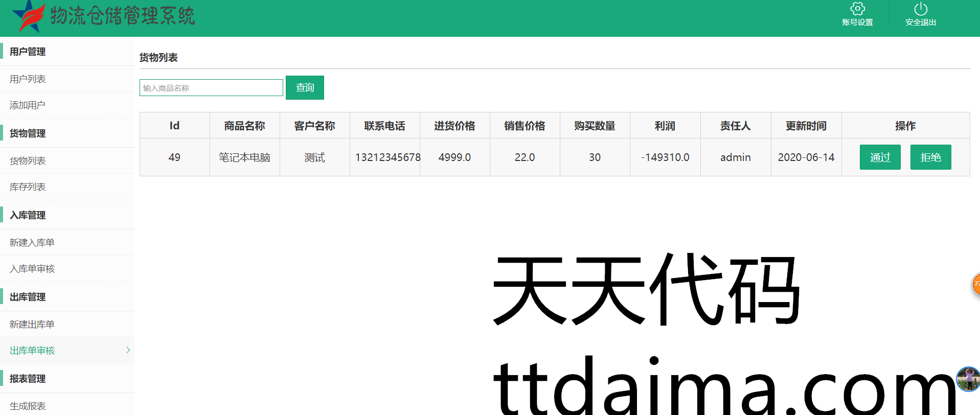Type in the 输入商品名称 search field
Screen dimensions: 980x415
[211, 88]
